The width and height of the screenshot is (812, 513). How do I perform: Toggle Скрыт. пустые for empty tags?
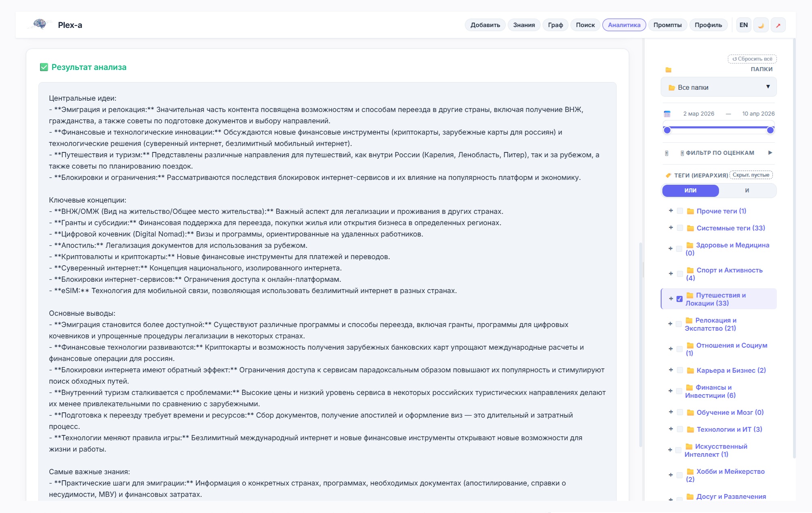click(751, 175)
